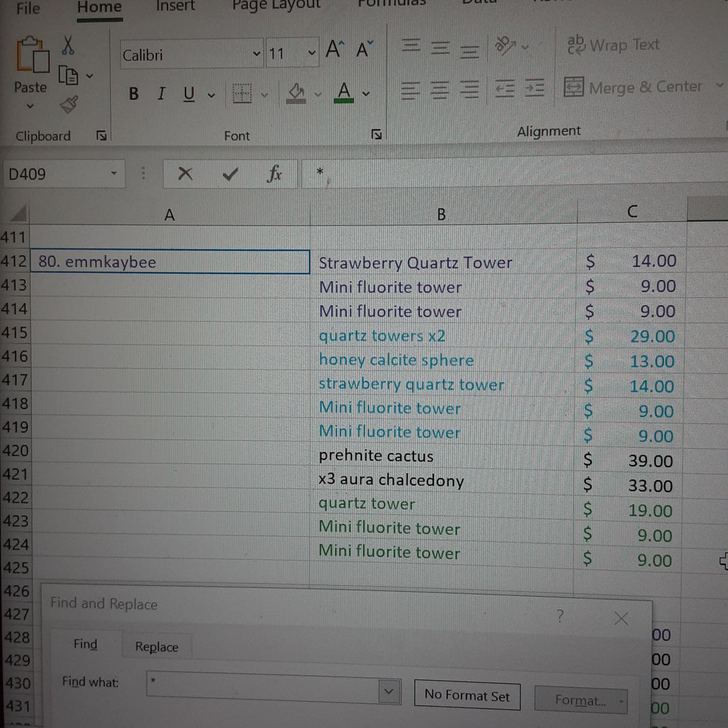
Task: Switch to the Replace tab in dialog
Action: point(157,647)
